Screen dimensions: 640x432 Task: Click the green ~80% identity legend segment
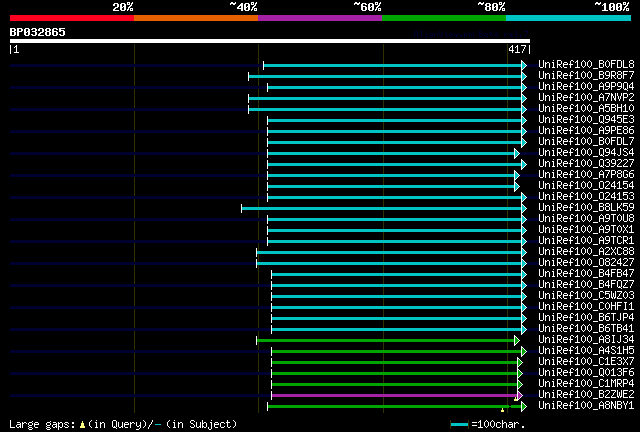444,18
